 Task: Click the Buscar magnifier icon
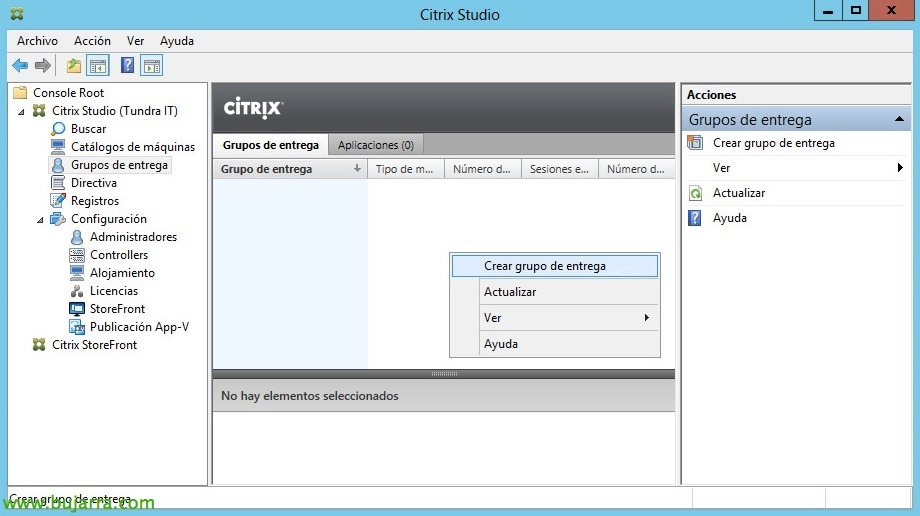tap(58, 129)
